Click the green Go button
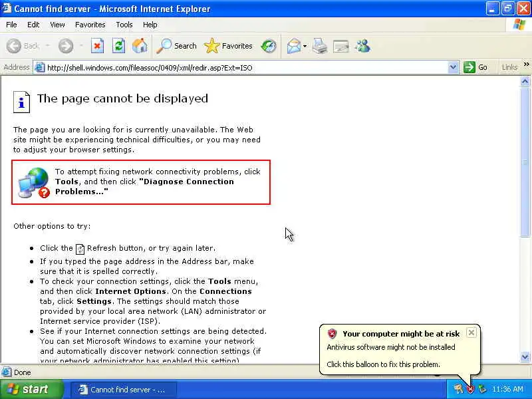The image size is (532, 399). coord(475,67)
